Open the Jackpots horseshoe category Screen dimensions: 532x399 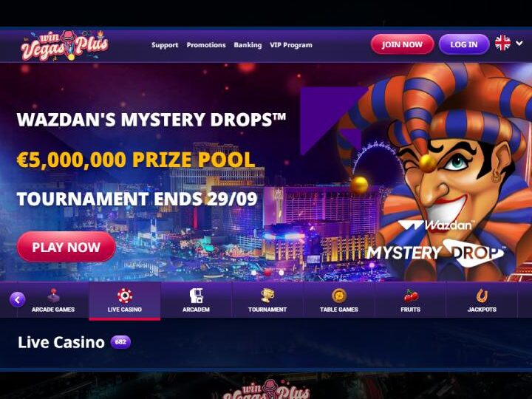coord(482,300)
